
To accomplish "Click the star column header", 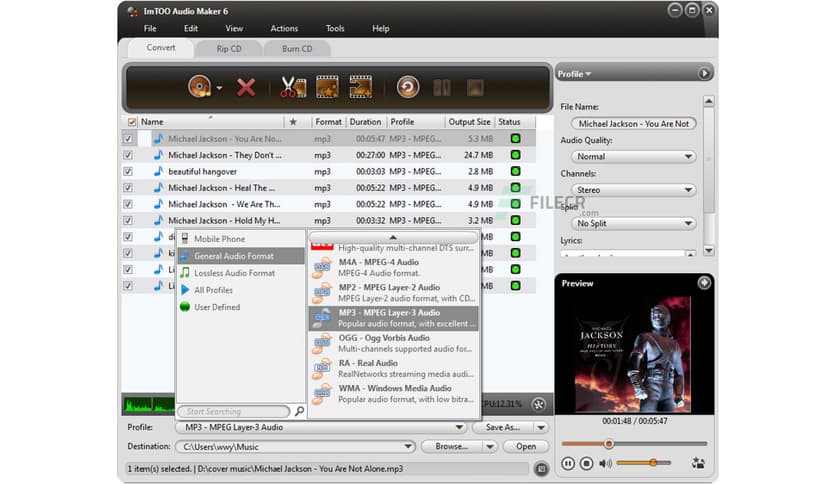I will click(293, 122).
